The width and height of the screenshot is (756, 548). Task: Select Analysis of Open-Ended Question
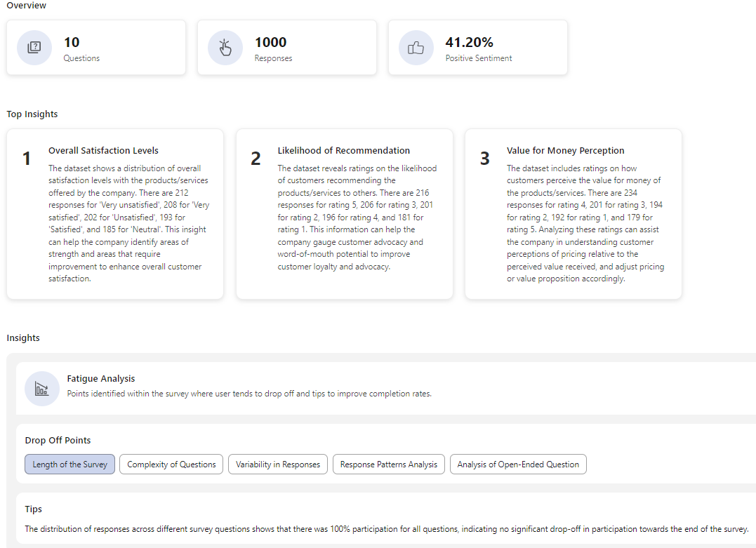(518, 464)
